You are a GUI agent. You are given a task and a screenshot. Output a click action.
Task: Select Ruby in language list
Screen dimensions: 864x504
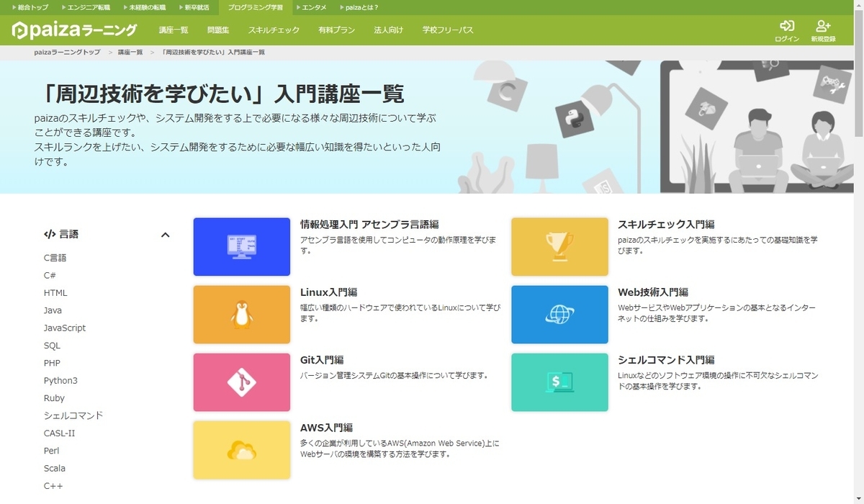click(x=54, y=398)
